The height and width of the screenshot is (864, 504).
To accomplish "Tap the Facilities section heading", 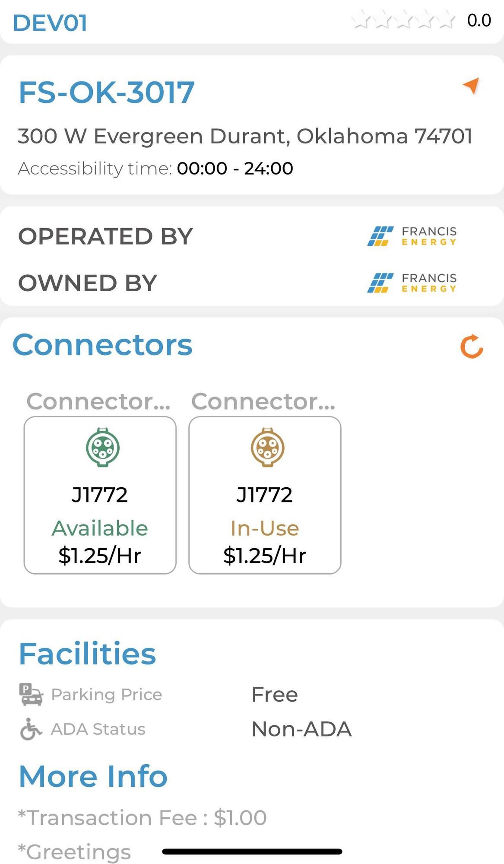I will (x=87, y=654).
